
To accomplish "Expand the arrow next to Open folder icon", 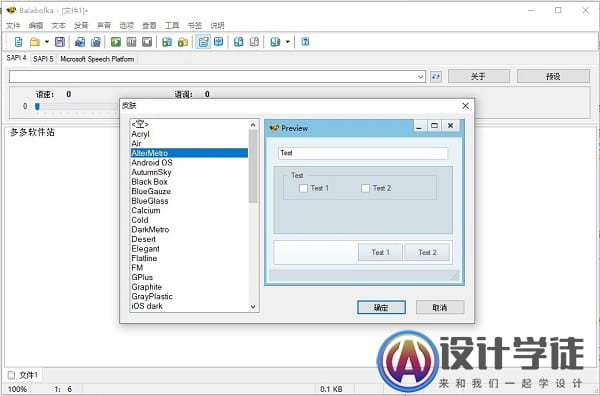I will [47, 42].
